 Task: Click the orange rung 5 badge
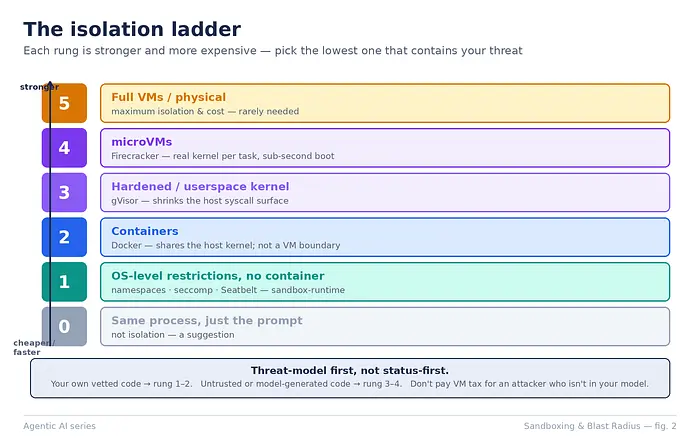point(64,103)
